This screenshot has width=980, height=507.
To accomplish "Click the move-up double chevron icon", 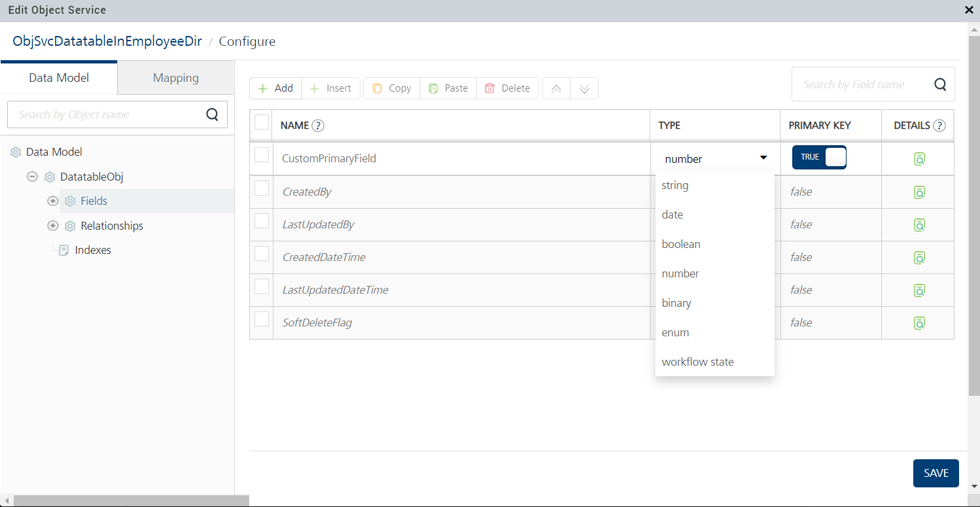I will click(556, 89).
